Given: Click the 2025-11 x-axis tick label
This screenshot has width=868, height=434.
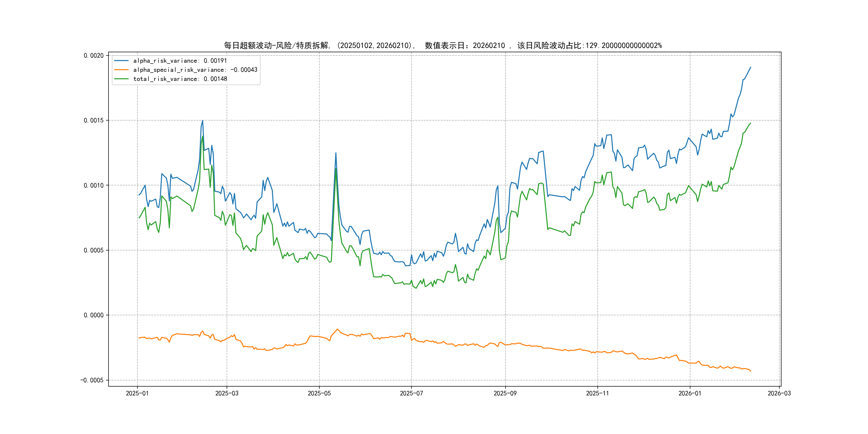Looking at the screenshot, I should (597, 393).
